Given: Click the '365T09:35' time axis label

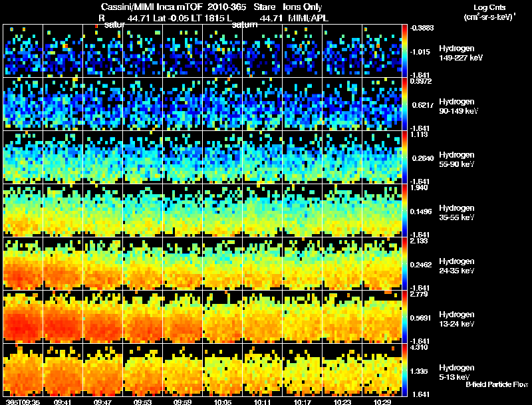Looking at the screenshot, I should pyautogui.click(x=23, y=402).
